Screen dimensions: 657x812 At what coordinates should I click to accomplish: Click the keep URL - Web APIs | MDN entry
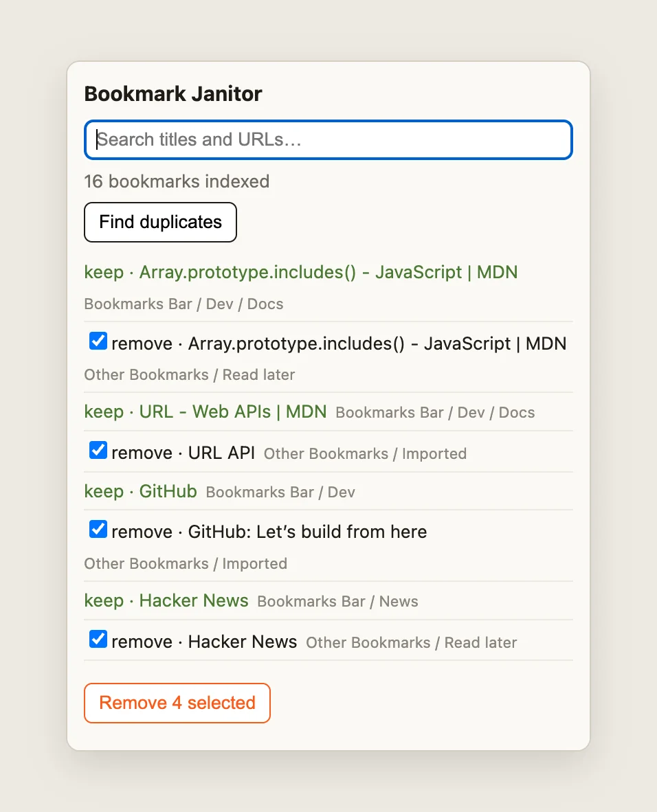(x=205, y=411)
